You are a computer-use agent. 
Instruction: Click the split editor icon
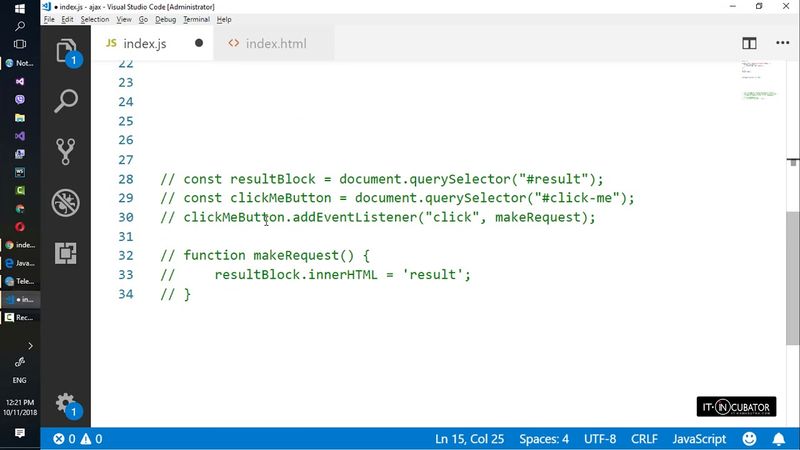[749, 43]
